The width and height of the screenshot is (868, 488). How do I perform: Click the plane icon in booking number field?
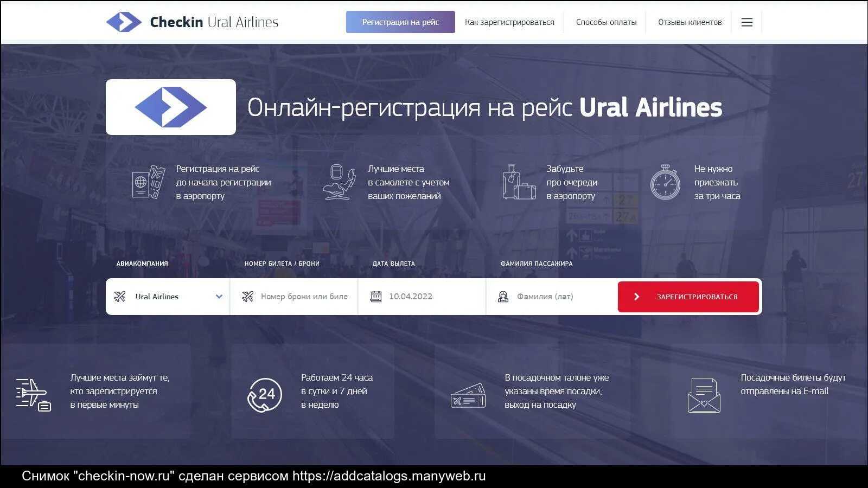[x=248, y=297]
